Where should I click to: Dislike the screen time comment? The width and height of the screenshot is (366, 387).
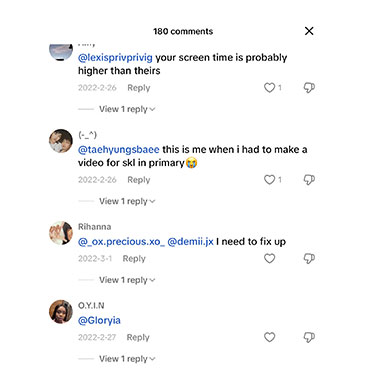309,88
